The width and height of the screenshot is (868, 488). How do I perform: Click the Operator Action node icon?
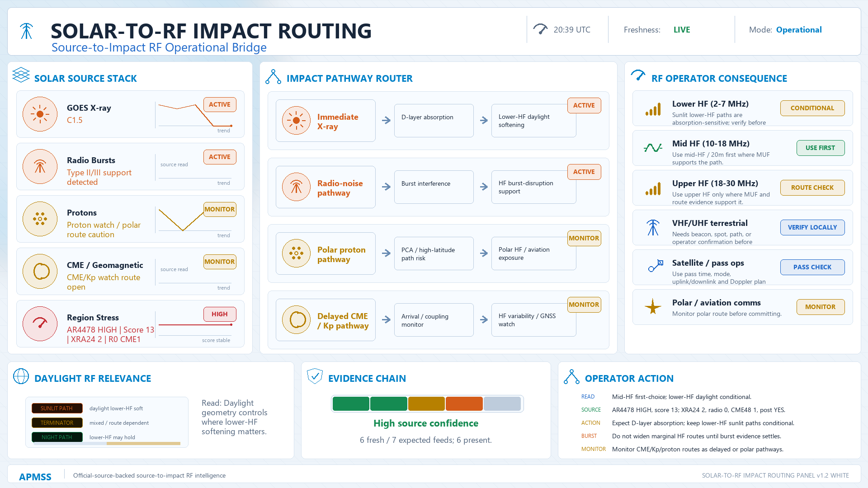point(571,377)
